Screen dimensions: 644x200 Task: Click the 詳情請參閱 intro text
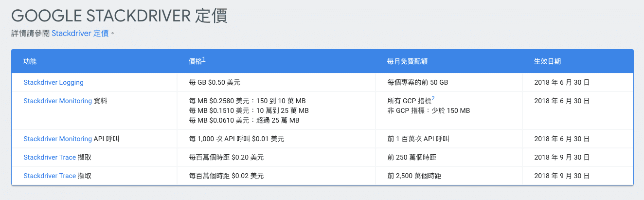[x=30, y=34]
